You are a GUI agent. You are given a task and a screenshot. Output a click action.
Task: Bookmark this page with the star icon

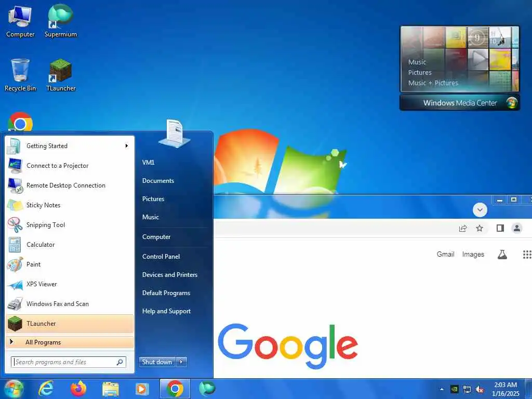(480, 229)
